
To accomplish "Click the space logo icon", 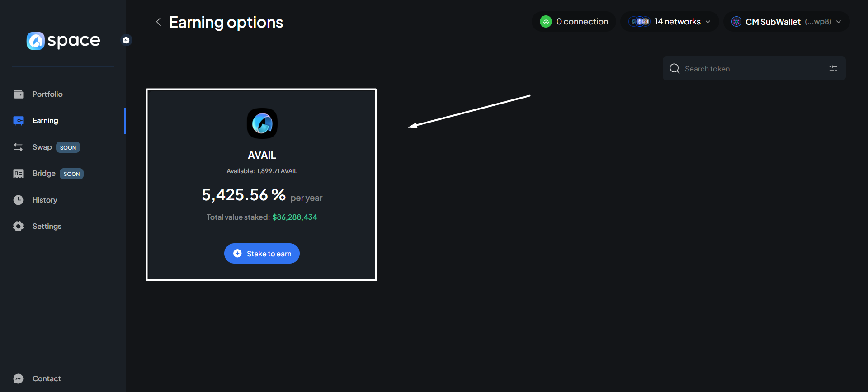I will pos(36,41).
